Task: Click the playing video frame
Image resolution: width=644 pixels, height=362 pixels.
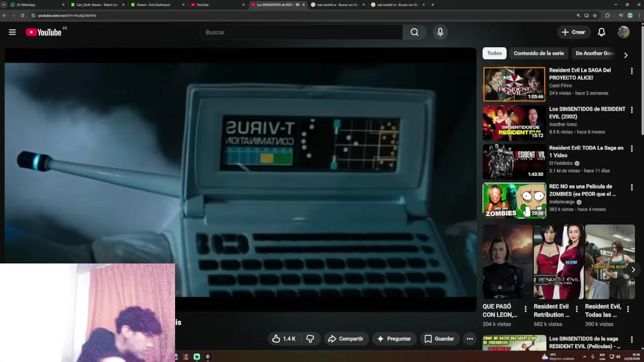Action: click(x=240, y=180)
